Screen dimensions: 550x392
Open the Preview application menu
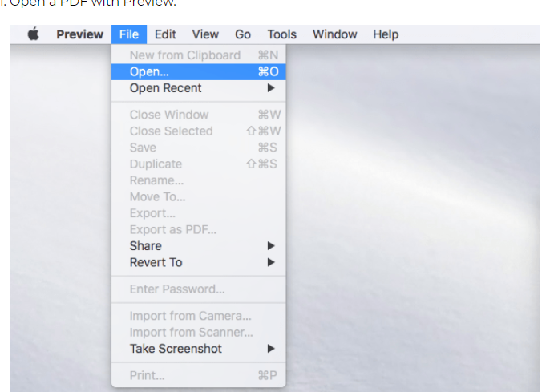coord(79,34)
